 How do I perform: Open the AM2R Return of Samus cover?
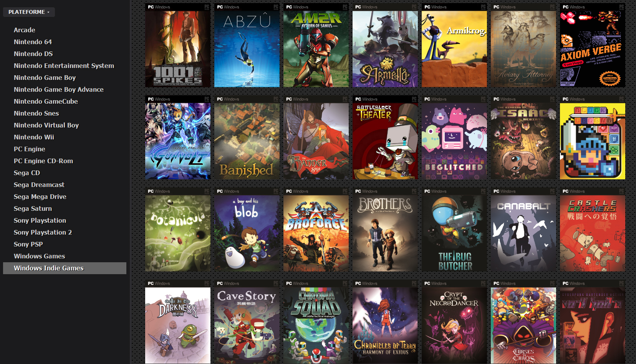(x=316, y=45)
